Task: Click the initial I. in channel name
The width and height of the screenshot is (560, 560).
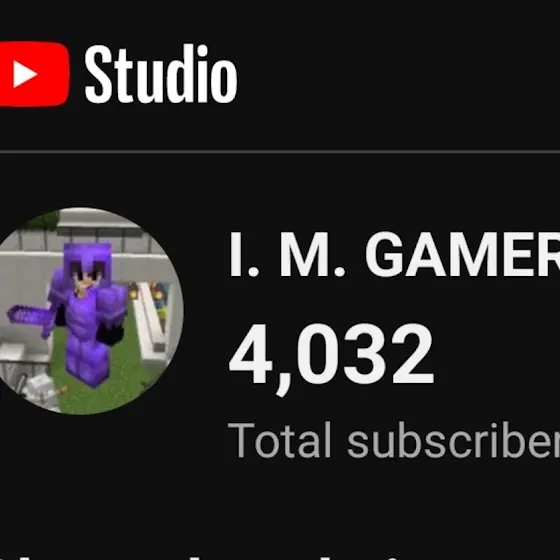Action: click(x=244, y=254)
